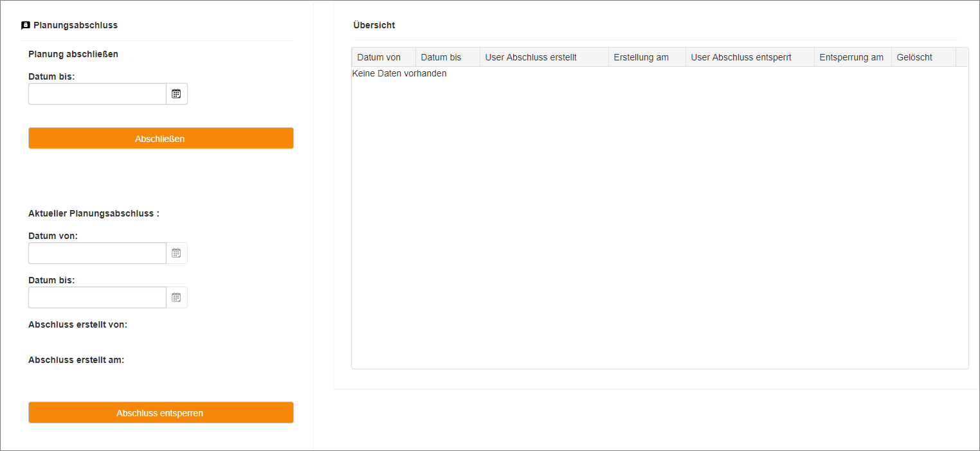The image size is (980, 451).
Task: Click the Planung abschließen section label
Action: click(x=73, y=54)
